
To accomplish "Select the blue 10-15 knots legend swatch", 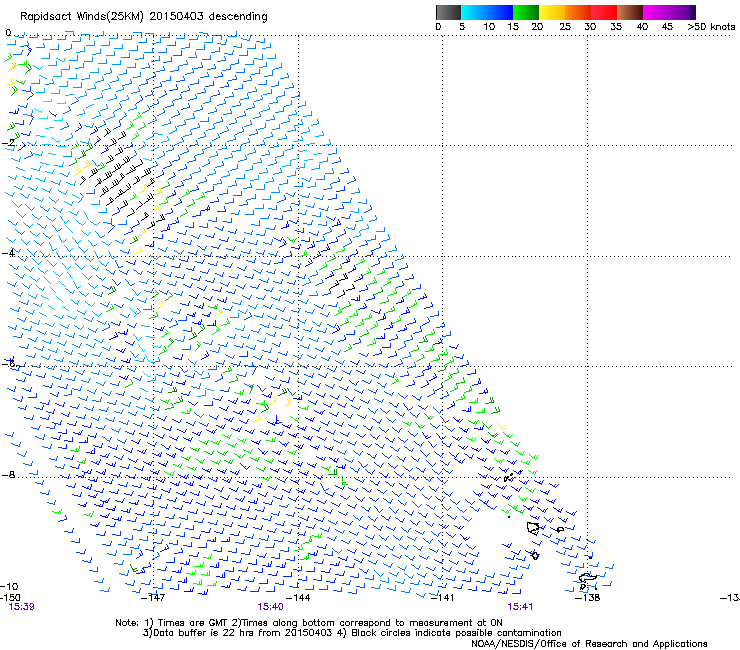I will pyautogui.click(x=500, y=12).
